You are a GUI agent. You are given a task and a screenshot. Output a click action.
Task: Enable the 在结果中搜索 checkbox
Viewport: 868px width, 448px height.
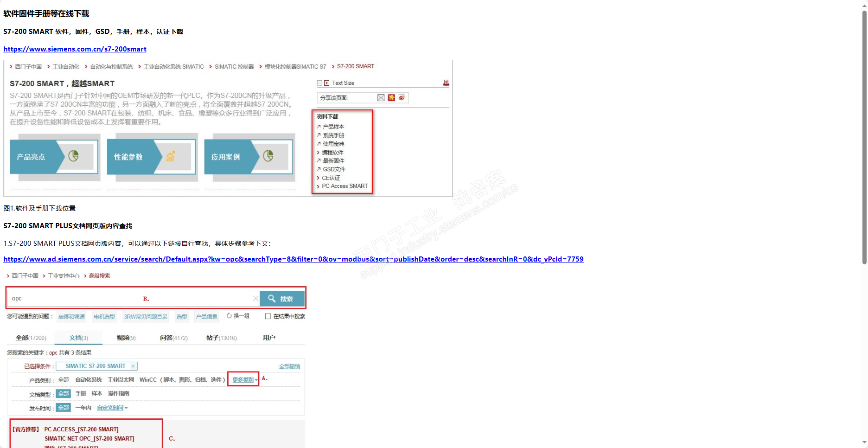[268, 316]
